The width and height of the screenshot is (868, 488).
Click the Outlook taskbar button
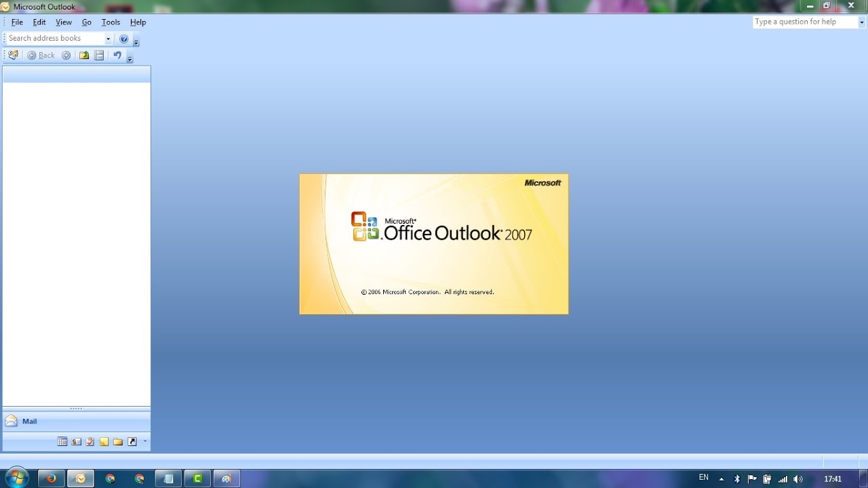point(81,479)
